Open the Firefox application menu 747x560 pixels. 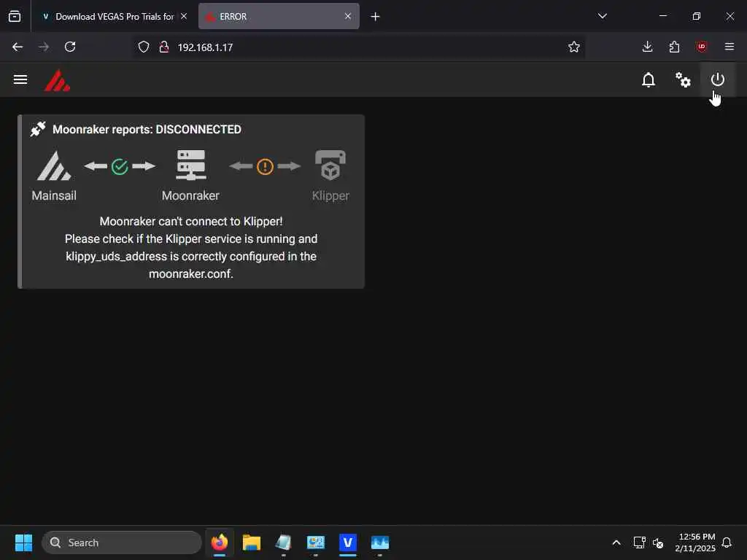click(729, 47)
